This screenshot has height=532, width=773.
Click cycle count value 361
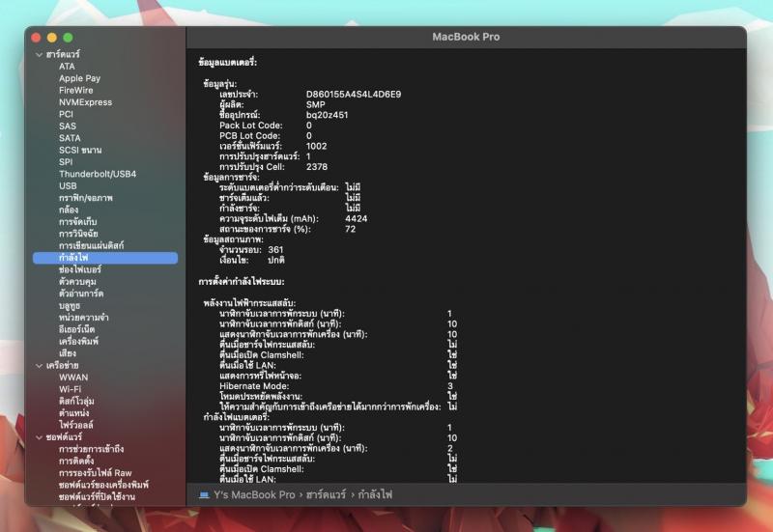tap(275, 249)
